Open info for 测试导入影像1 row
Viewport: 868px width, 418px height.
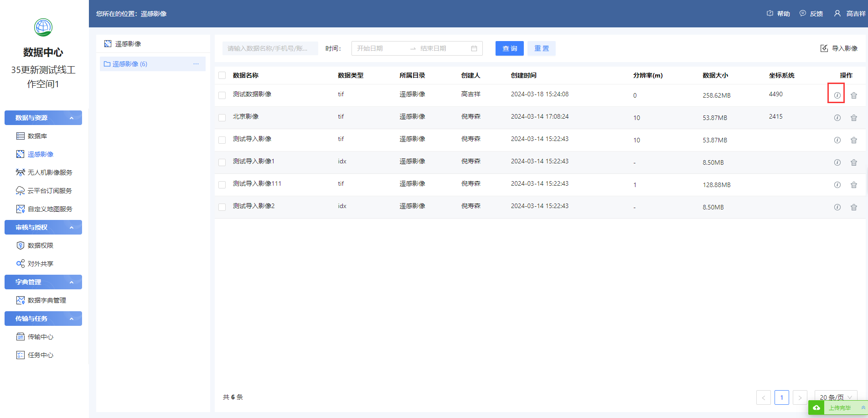[837, 162]
